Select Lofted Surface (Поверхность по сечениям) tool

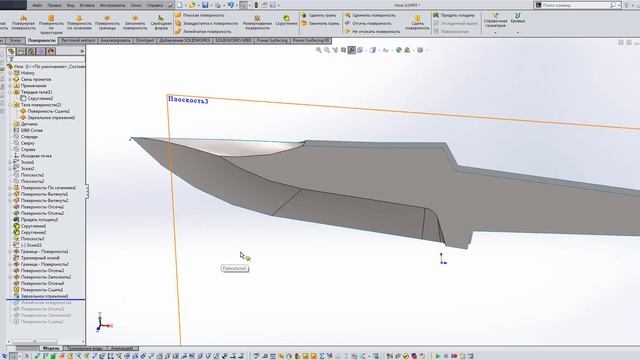[79, 23]
